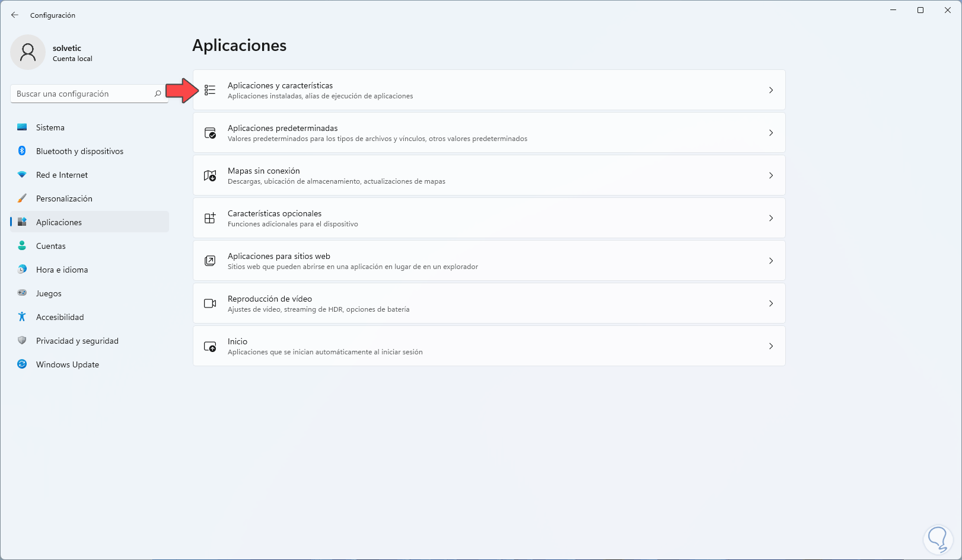962x560 pixels.
Task: Expand Mapas sin conexión chevron
Action: [x=771, y=175]
